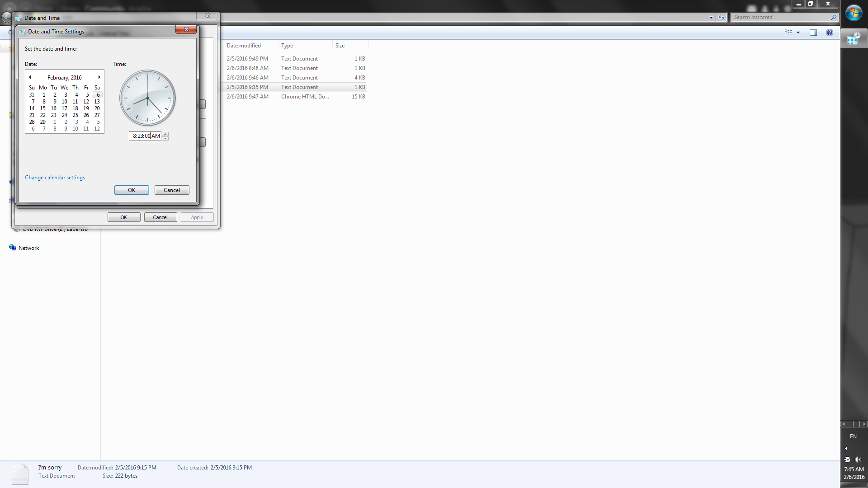868x488 pixels.
Task: Sort by the Type column header
Action: click(287, 46)
